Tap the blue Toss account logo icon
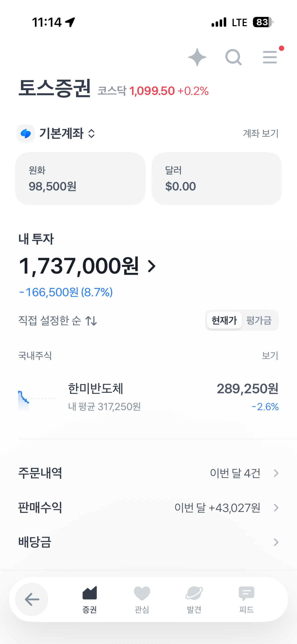Viewport: 297px width, 644px height. pos(26,134)
